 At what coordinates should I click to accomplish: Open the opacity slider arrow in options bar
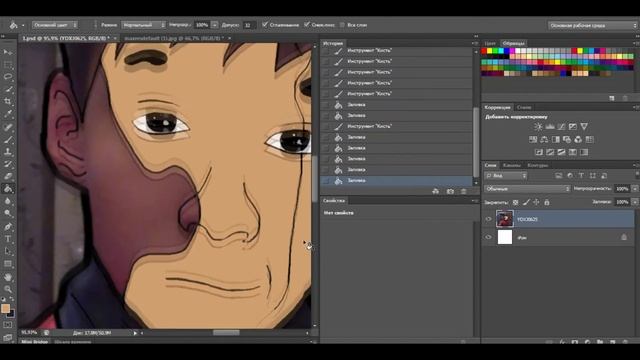tap(214, 25)
